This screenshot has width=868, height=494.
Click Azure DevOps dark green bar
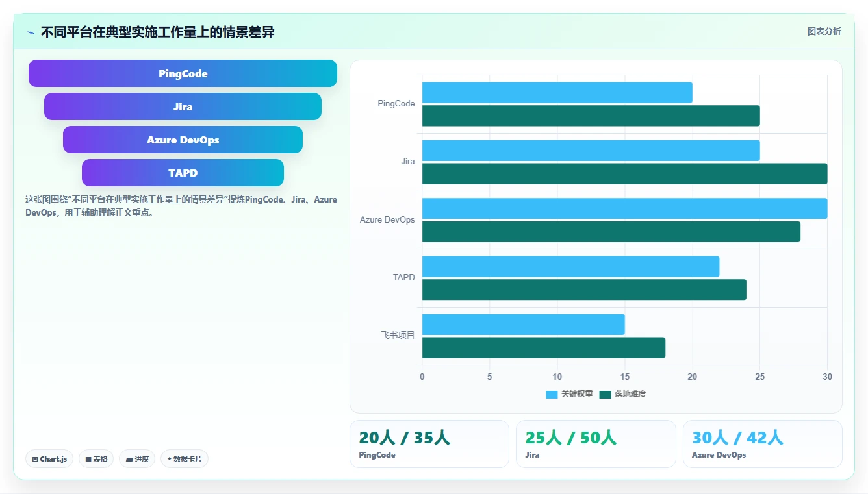[x=611, y=232]
